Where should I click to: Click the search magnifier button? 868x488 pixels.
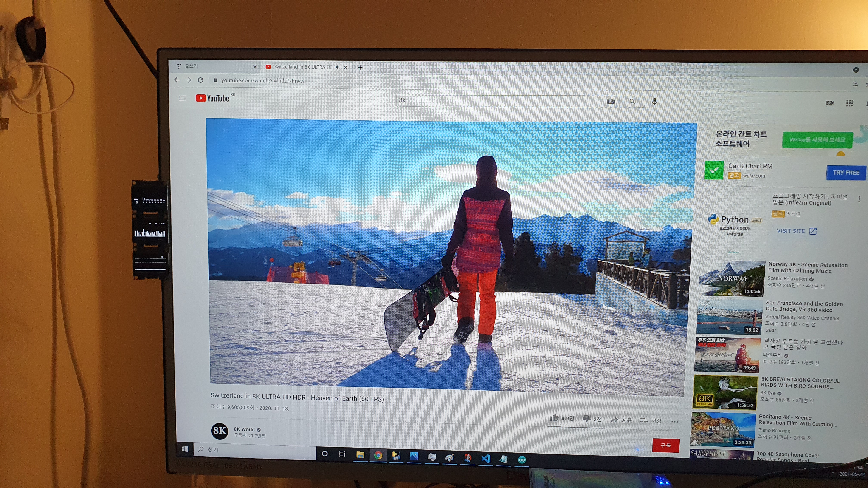[x=632, y=101]
